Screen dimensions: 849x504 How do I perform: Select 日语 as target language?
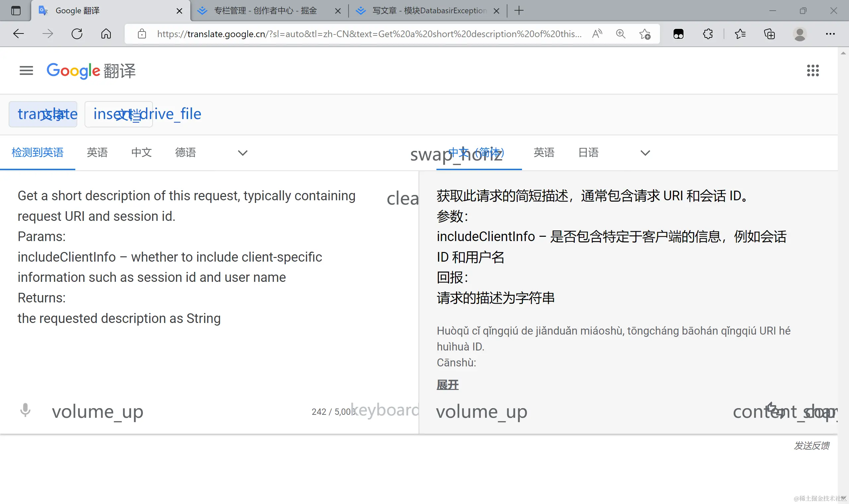coord(588,153)
